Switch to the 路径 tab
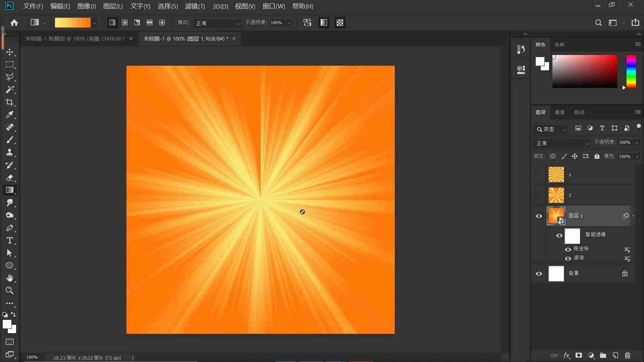The width and height of the screenshot is (644, 362). click(579, 112)
